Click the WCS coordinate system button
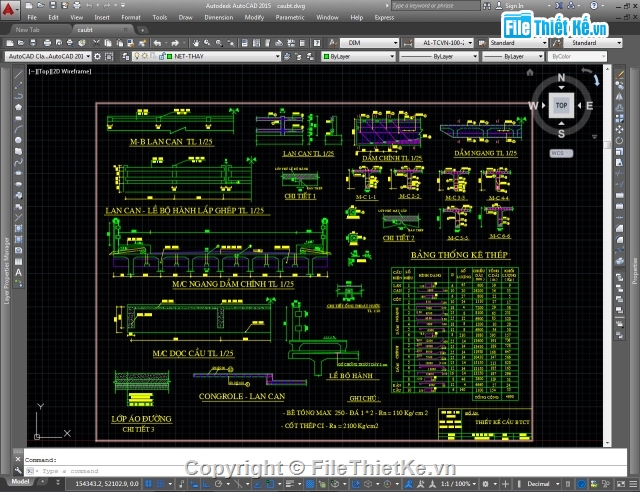This screenshot has width=640, height=492. (561, 153)
